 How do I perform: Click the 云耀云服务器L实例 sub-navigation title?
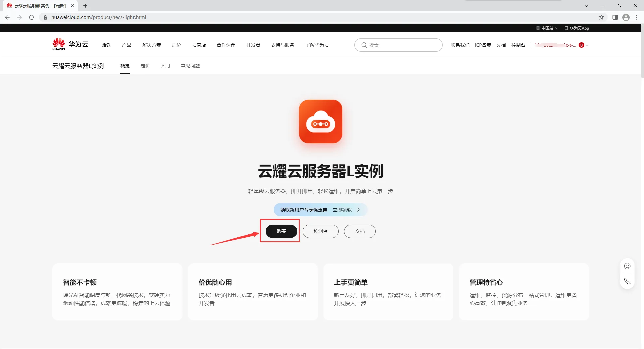point(78,66)
